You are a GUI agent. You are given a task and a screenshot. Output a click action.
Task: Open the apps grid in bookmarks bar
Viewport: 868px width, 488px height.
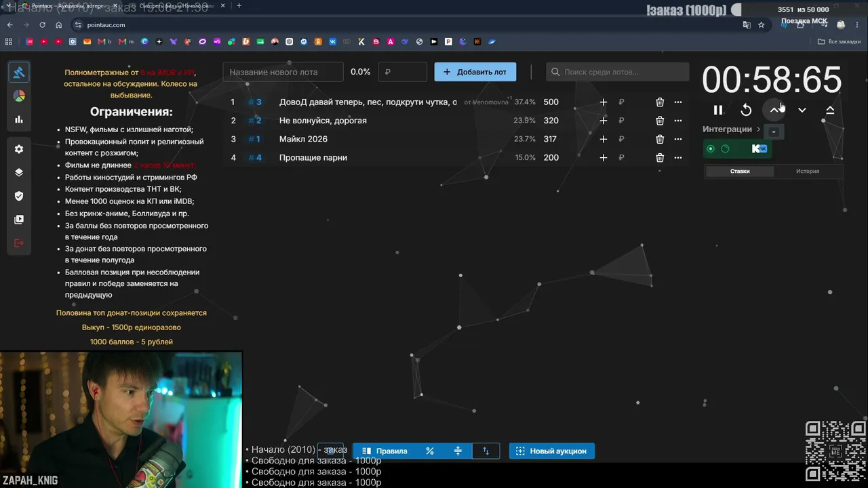point(9,41)
